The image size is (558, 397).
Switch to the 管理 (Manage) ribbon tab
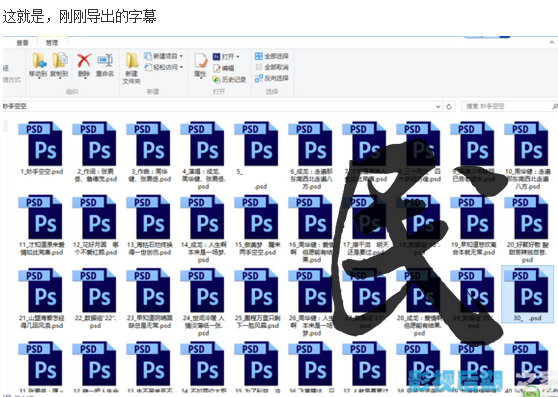point(52,43)
